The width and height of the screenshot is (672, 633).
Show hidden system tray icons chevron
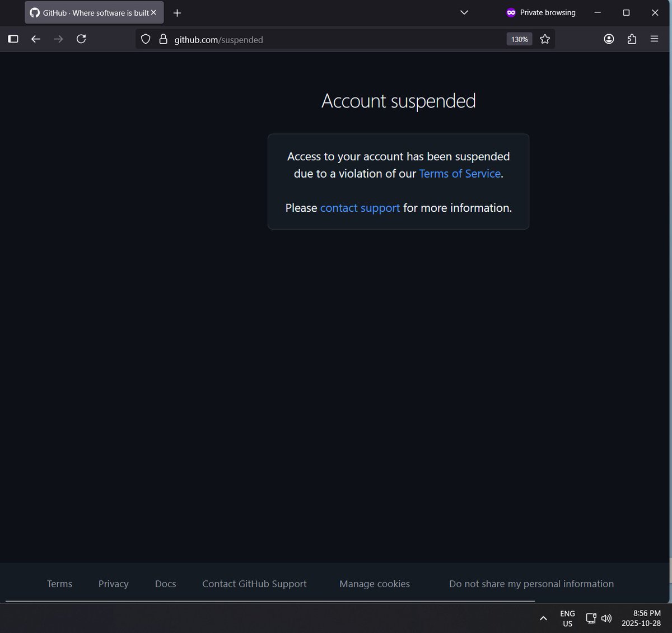pos(543,618)
